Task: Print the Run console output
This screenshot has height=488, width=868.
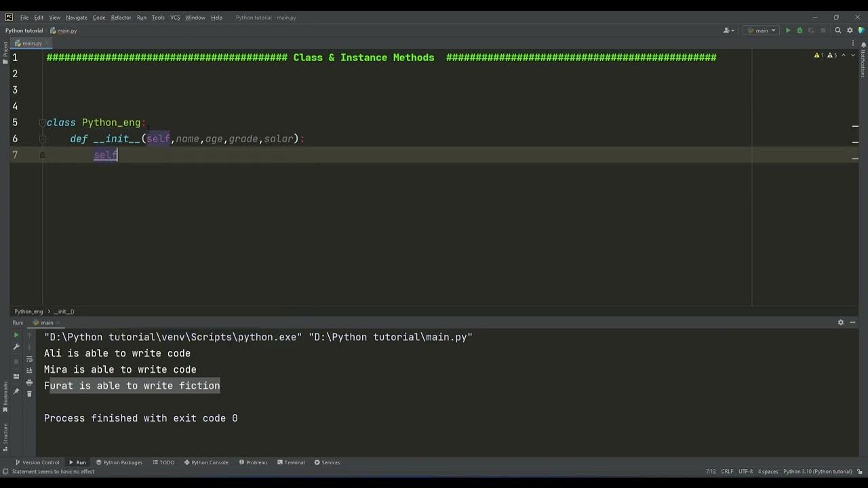Action: (x=29, y=382)
